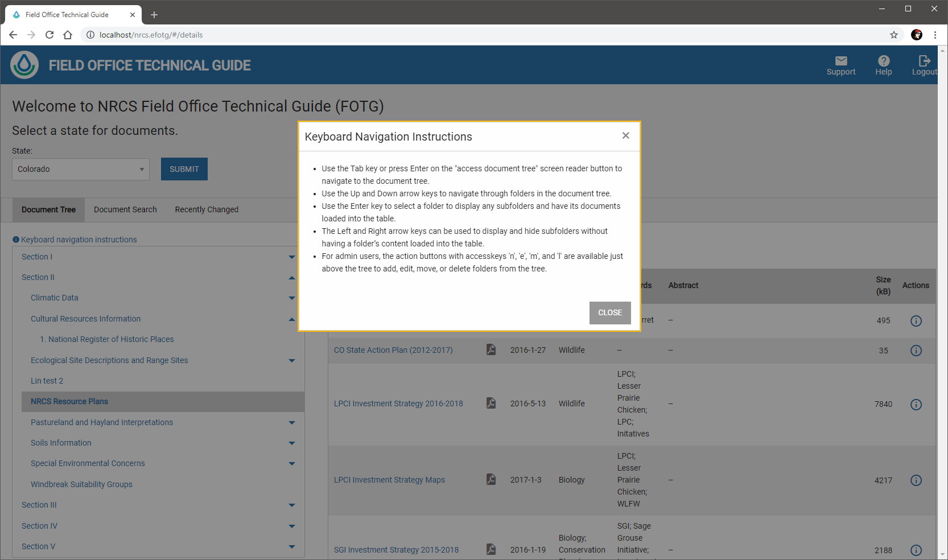948x560 pixels.
Task: Switch to the Document Search tab
Action: pos(125,210)
